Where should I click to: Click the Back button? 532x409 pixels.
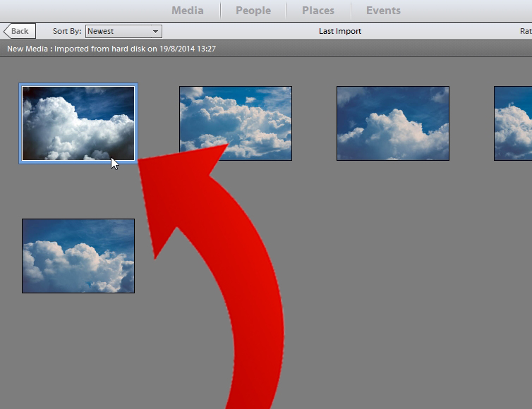point(20,31)
